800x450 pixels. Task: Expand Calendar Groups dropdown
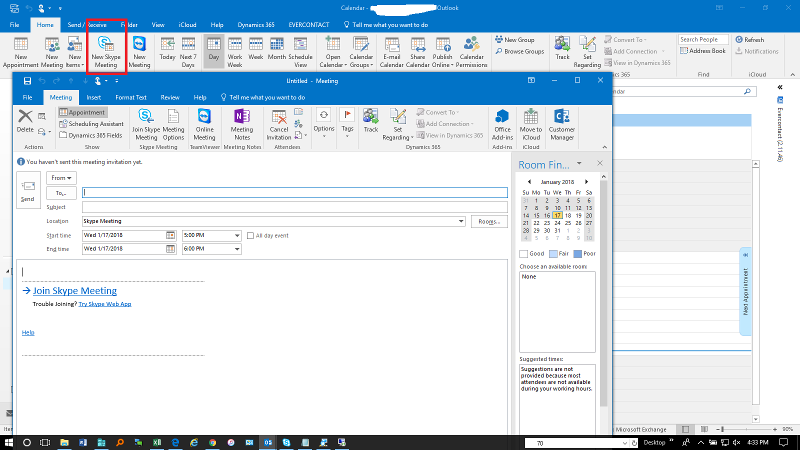361,52
